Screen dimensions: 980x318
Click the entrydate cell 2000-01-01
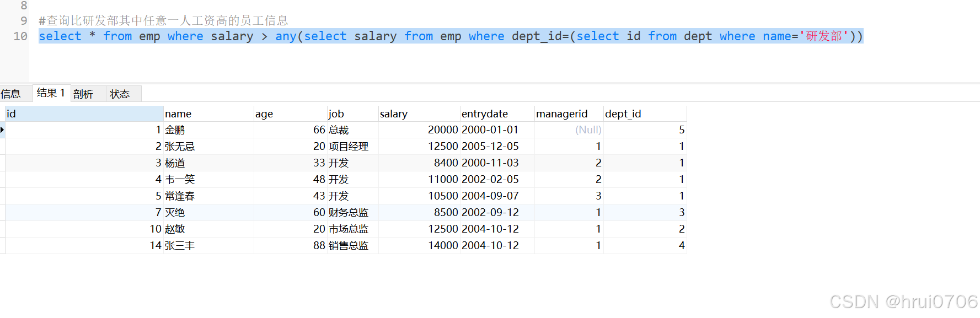click(x=497, y=130)
